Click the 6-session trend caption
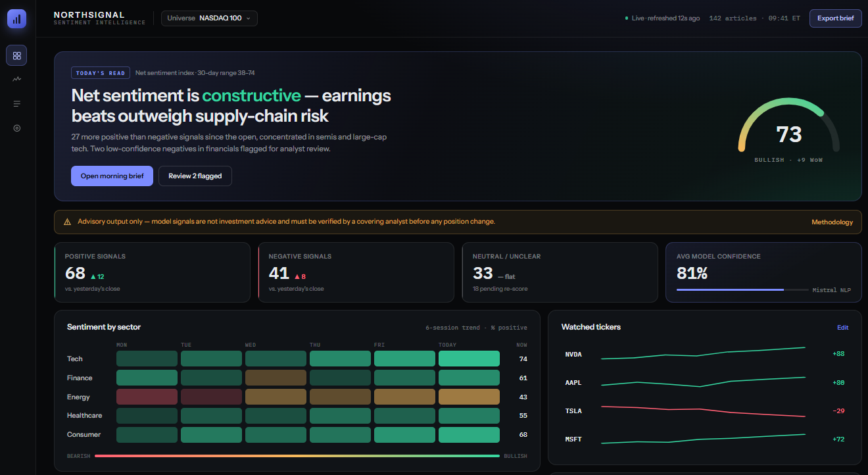The width and height of the screenshot is (868, 475). pos(476,328)
